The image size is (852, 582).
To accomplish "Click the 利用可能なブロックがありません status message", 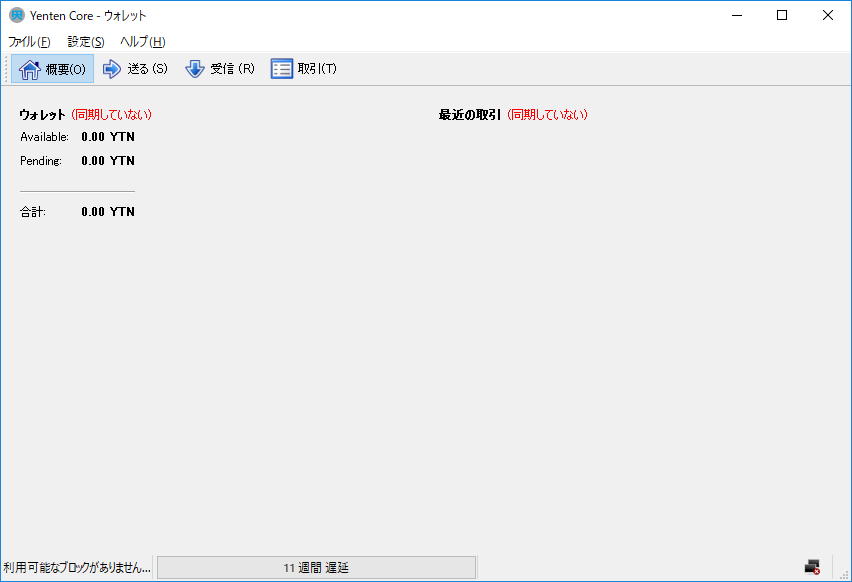I will click(x=75, y=565).
